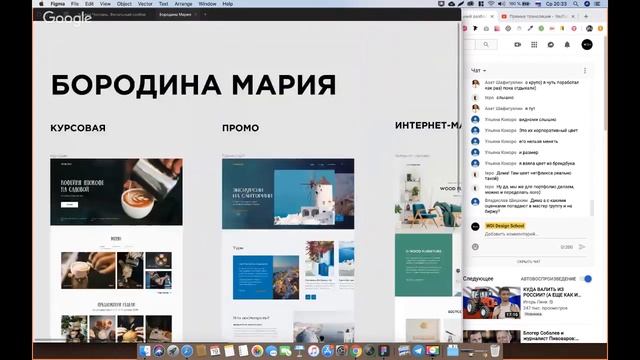Select the green Wood Furniture block
640x360 pixels.
pos(423,265)
